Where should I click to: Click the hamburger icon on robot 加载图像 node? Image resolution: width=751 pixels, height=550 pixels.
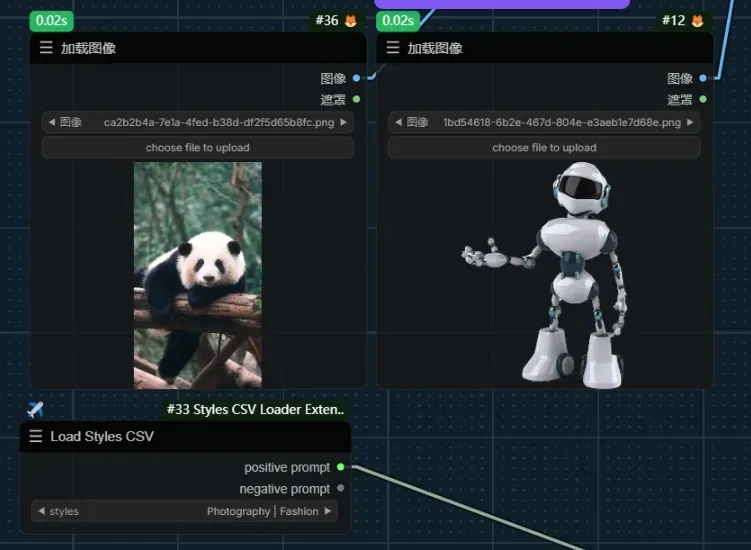[393, 48]
